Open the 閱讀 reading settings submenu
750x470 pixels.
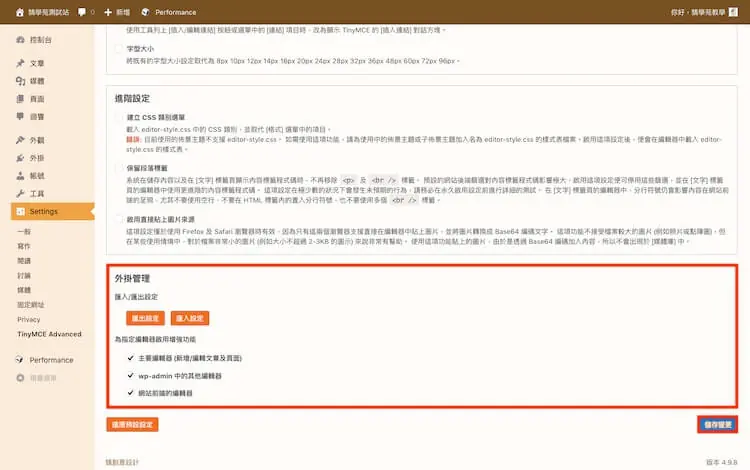point(24,261)
